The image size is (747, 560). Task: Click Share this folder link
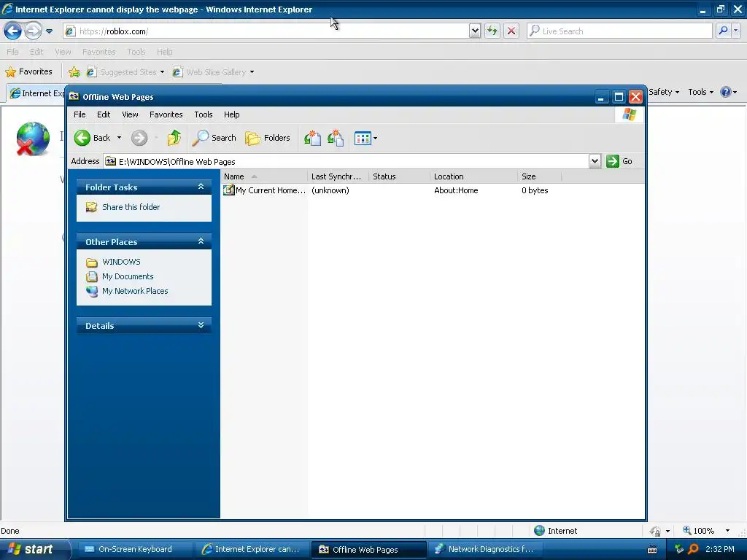tap(131, 207)
